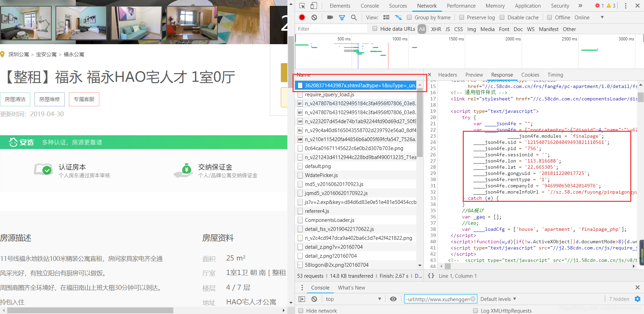
Task: Click the red error count indicator
Action: click(600, 6)
